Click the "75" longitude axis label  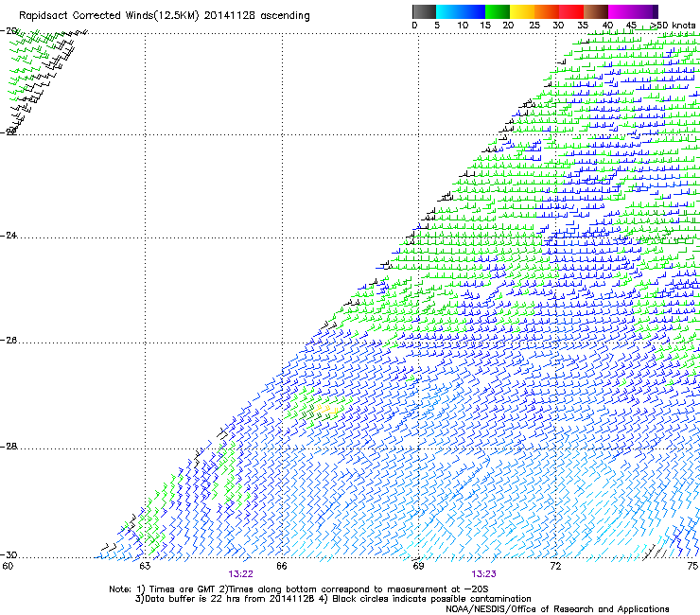click(692, 566)
